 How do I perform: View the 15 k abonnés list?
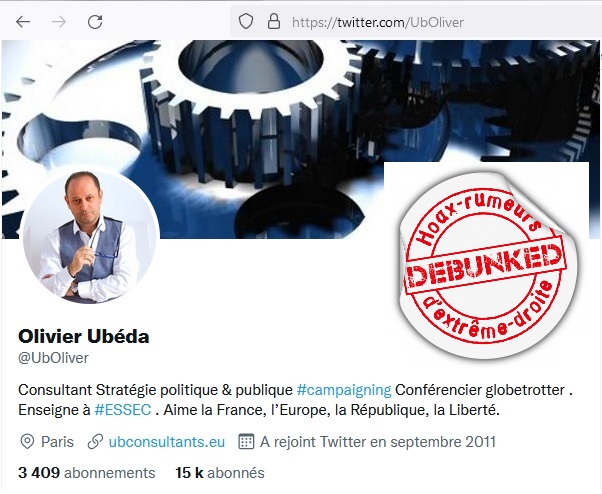pos(220,473)
